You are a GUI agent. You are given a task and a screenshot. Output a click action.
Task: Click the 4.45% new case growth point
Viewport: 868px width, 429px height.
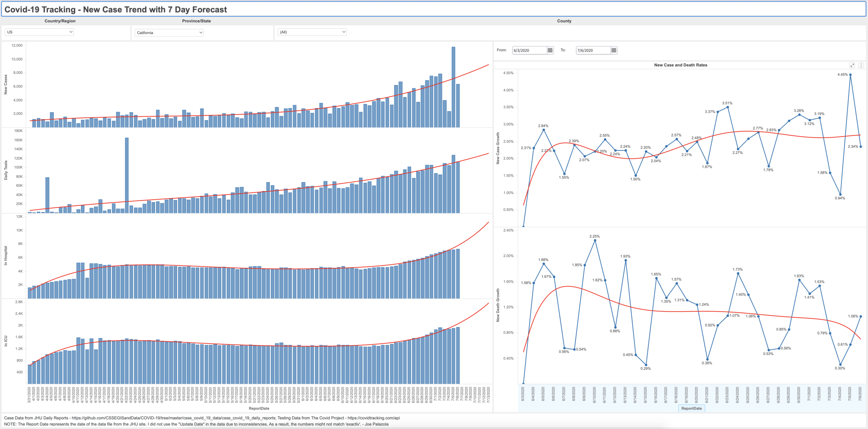tap(850, 75)
